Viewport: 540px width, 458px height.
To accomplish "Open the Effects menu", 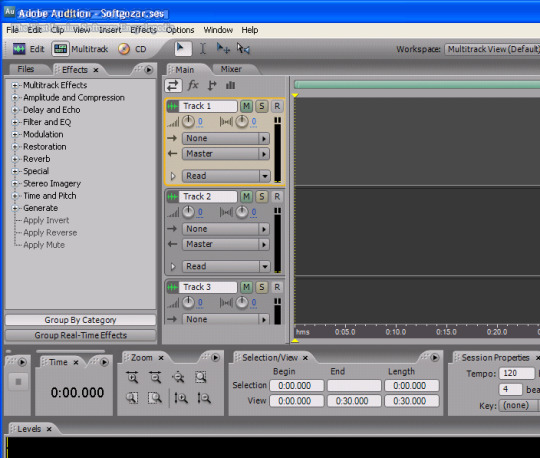I will click(x=144, y=30).
